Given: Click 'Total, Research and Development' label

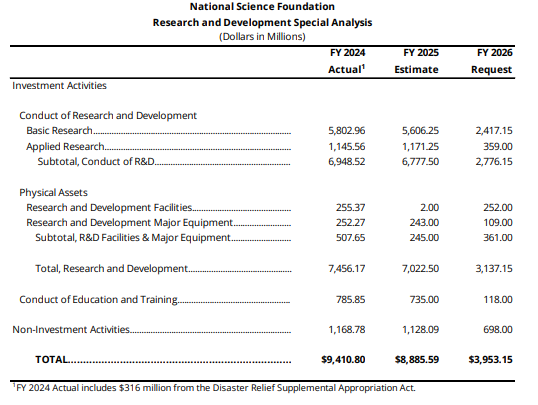Looking at the screenshot, I should click(x=112, y=268).
